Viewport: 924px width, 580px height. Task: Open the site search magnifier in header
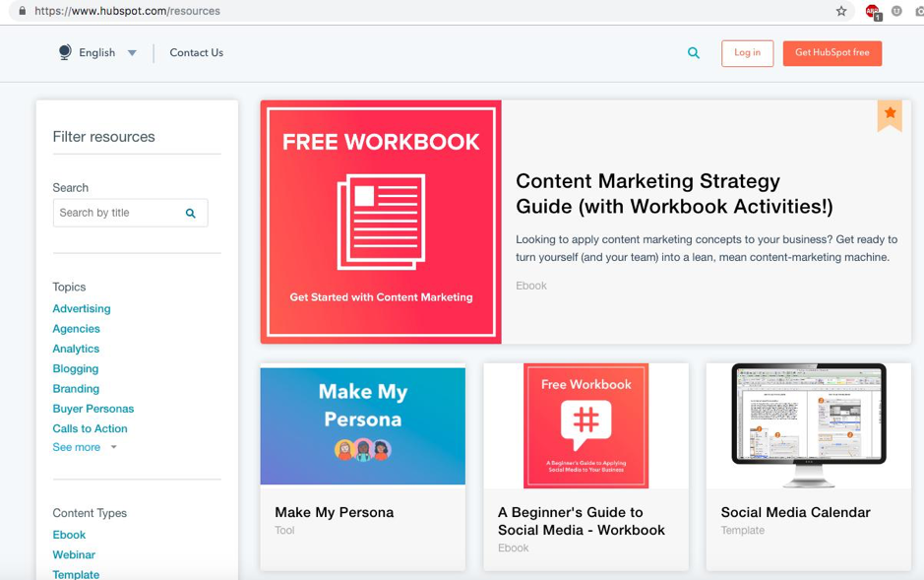(694, 53)
